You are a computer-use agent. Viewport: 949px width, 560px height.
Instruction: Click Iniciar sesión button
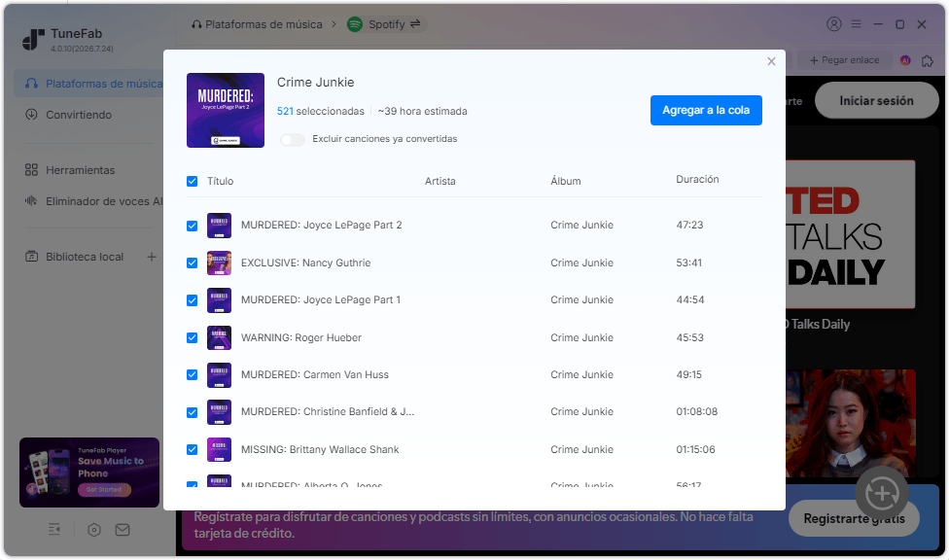click(876, 100)
